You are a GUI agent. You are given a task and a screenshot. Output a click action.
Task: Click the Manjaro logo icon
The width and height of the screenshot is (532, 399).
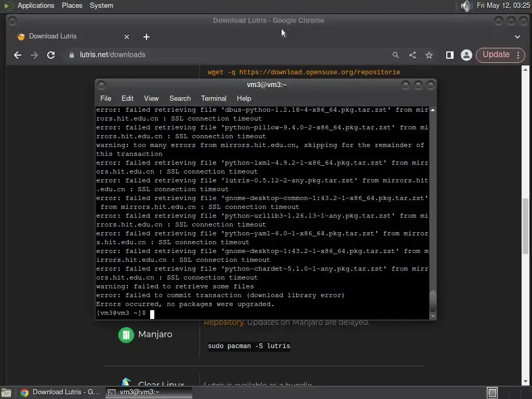[x=126, y=335]
